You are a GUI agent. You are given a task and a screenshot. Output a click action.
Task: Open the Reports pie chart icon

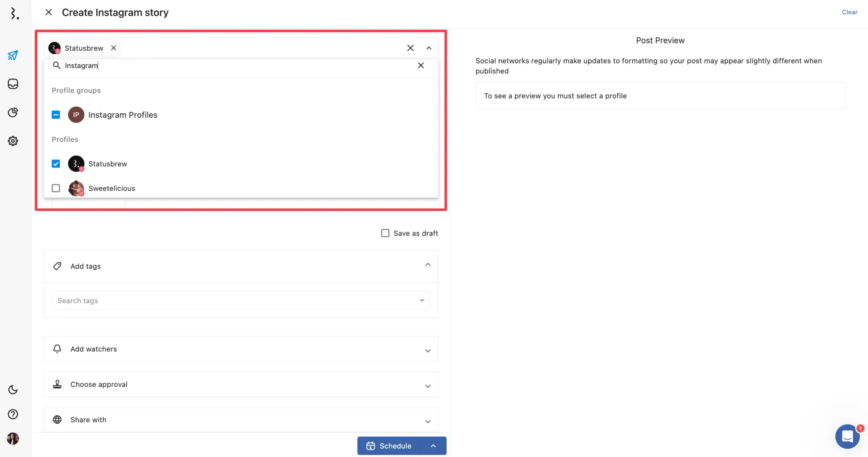[13, 112]
